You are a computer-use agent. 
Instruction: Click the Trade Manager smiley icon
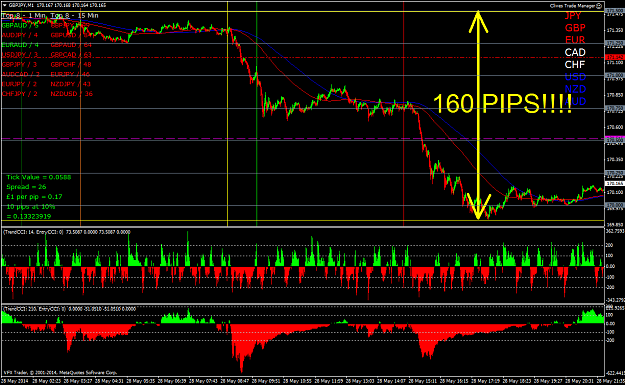[599, 6]
